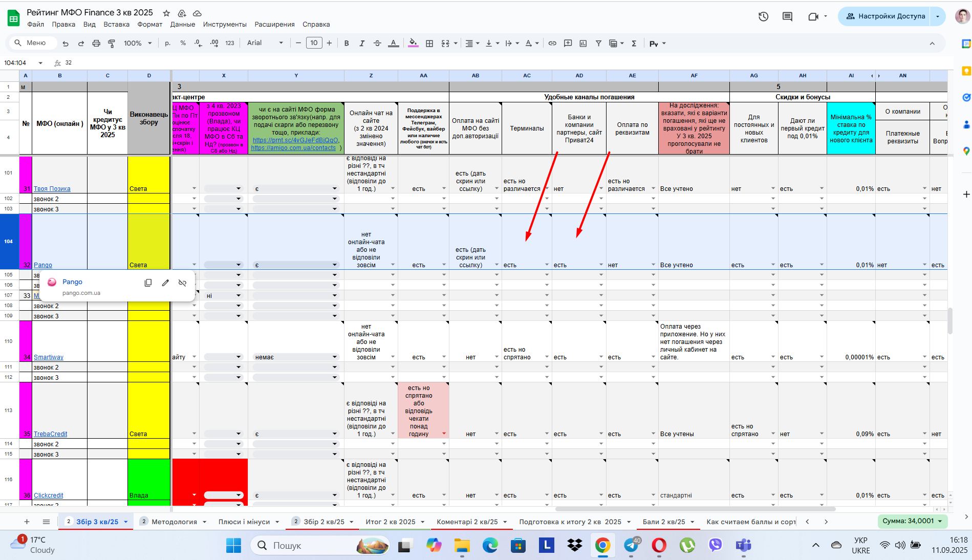The height and width of the screenshot is (560, 972).
Task: Open amigo.com.ua/contacts link in header
Action: click(293, 148)
